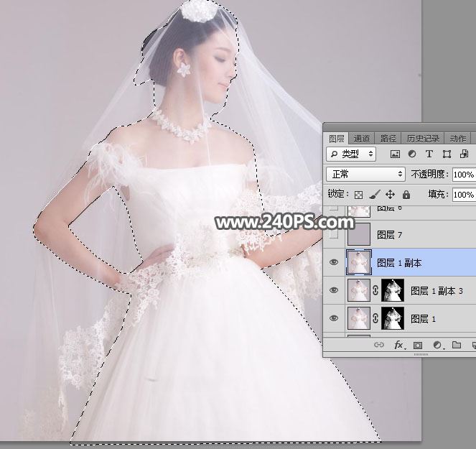Viewport: 476px width, 449px height.
Task: Toggle visibility of 图层 1 副本 3
Action: (333, 290)
